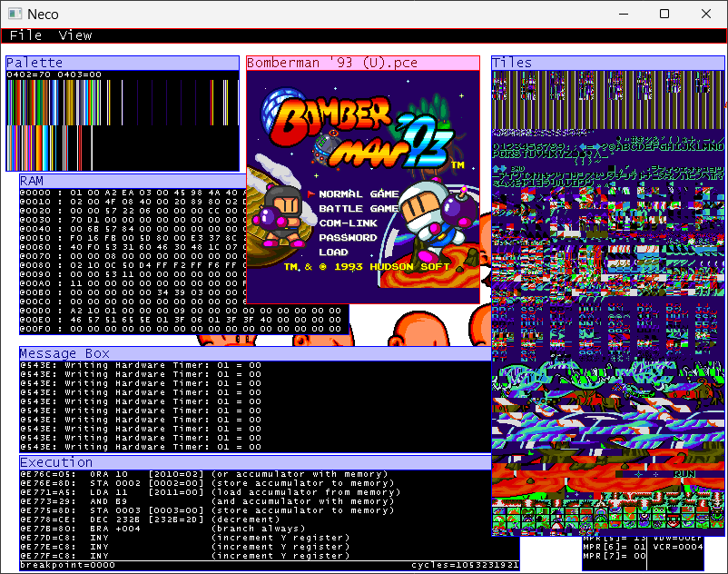Click the MPR[7]= 00 register value

pos(615,556)
